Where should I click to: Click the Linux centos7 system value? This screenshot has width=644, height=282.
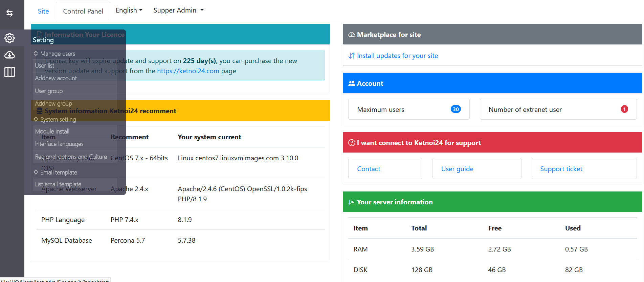(238, 158)
